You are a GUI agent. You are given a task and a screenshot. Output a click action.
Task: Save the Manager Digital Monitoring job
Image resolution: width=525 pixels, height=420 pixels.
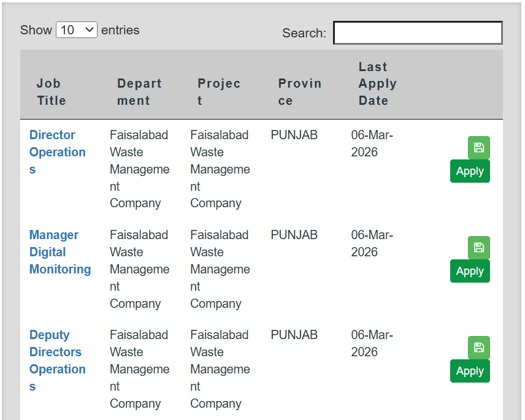478,248
